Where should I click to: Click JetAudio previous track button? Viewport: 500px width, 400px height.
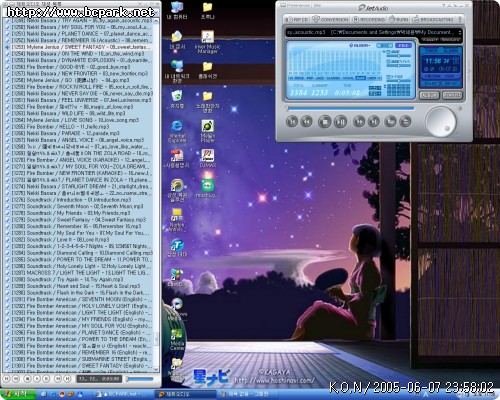coord(292,121)
